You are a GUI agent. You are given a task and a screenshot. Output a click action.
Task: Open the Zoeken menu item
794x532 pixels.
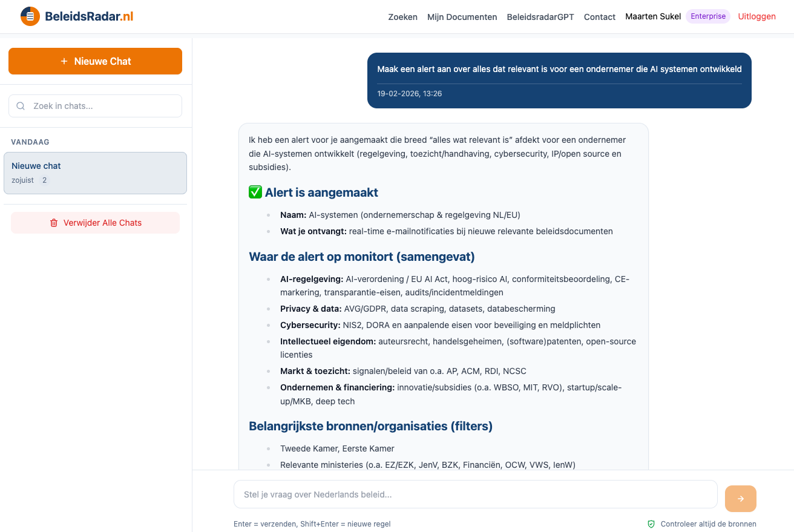402,17
